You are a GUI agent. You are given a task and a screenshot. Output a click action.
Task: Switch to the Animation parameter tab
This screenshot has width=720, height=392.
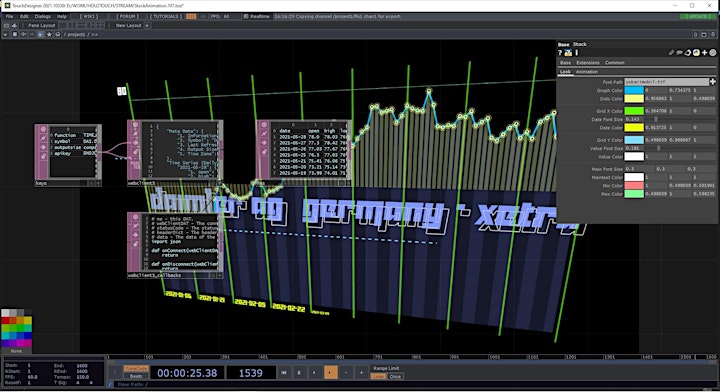point(587,72)
